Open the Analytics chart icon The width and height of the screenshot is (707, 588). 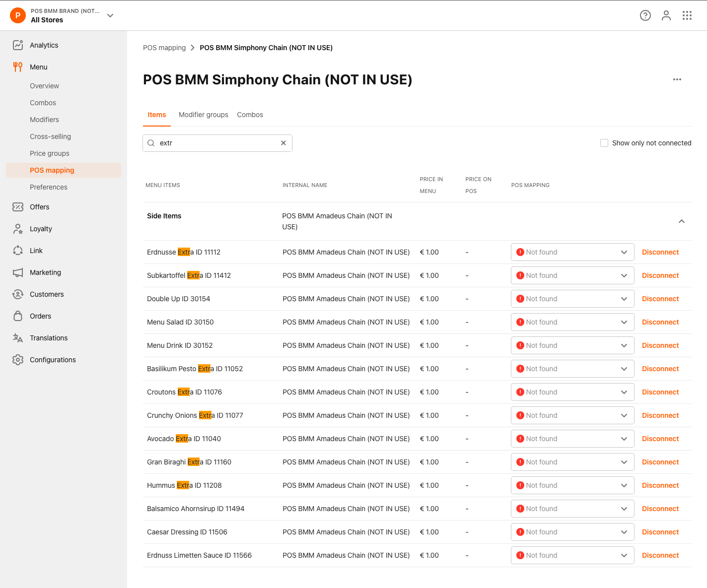pyautogui.click(x=18, y=45)
